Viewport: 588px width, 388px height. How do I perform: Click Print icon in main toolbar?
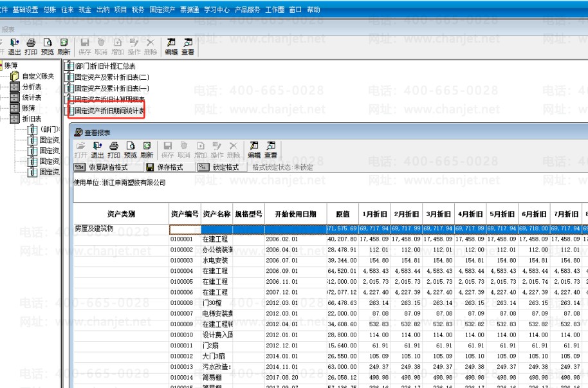point(31,46)
